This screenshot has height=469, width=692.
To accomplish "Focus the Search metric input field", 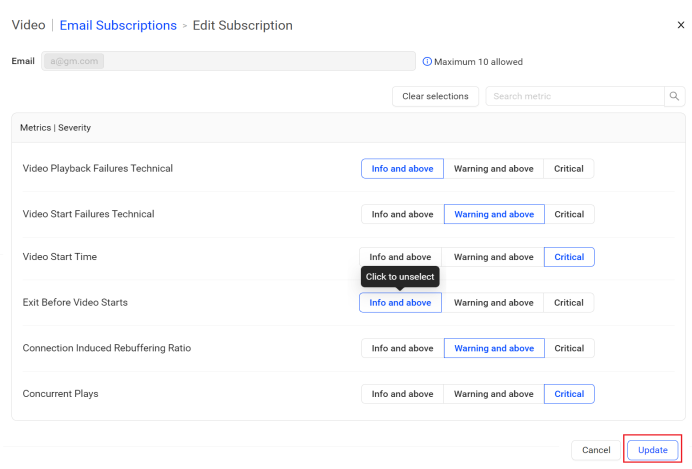I will pyautogui.click(x=575, y=96).
